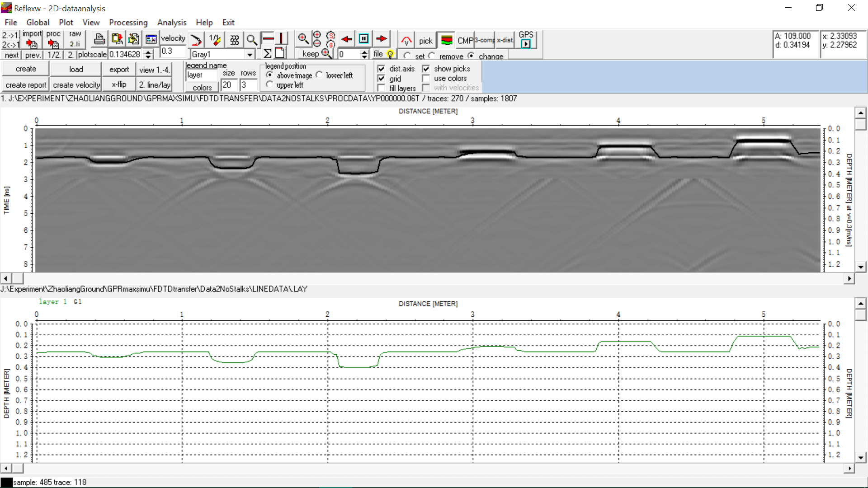Click the x-flip button
868x488 pixels.
[x=118, y=84]
